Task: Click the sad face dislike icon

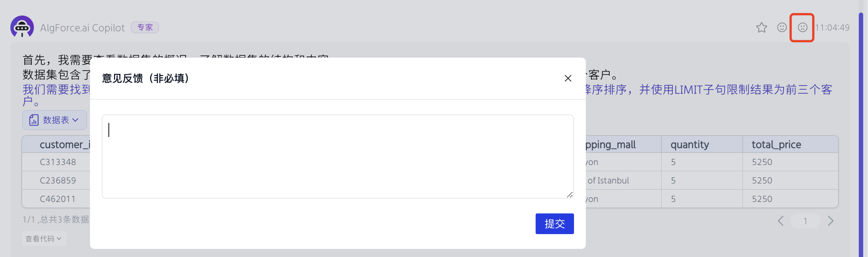Action: pos(802,28)
